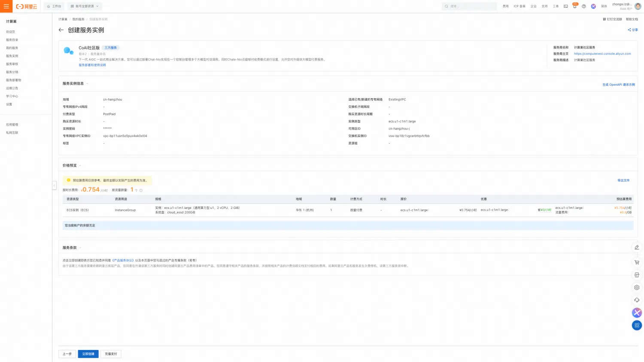Open the 工作台 home button
The image size is (644, 362).
click(54, 6)
